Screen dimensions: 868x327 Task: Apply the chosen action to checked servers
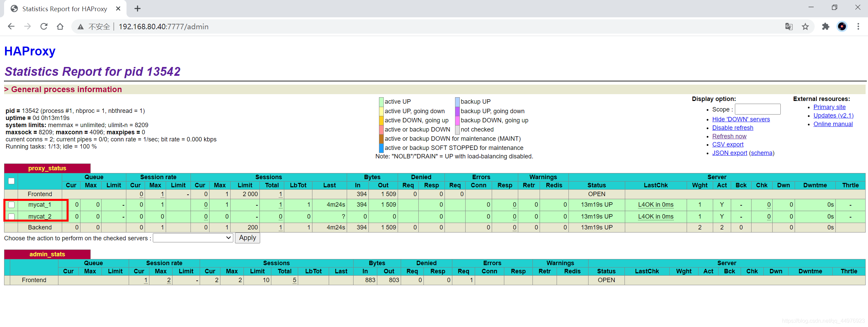pyautogui.click(x=248, y=238)
